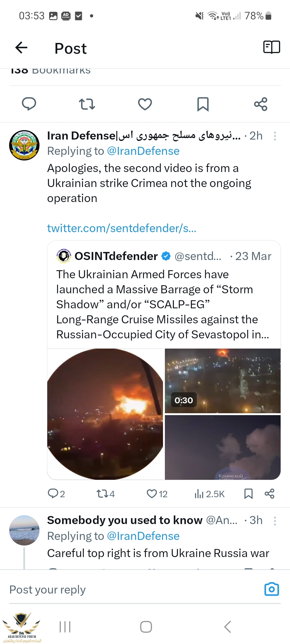Open reader mode book icon
The height and width of the screenshot is (644, 290).
271,47
